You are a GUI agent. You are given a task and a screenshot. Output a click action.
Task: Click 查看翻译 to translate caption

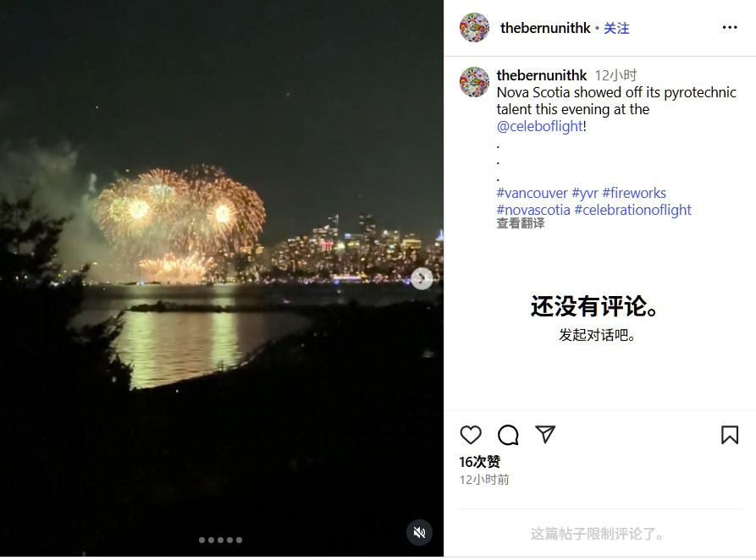tap(521, 223)
